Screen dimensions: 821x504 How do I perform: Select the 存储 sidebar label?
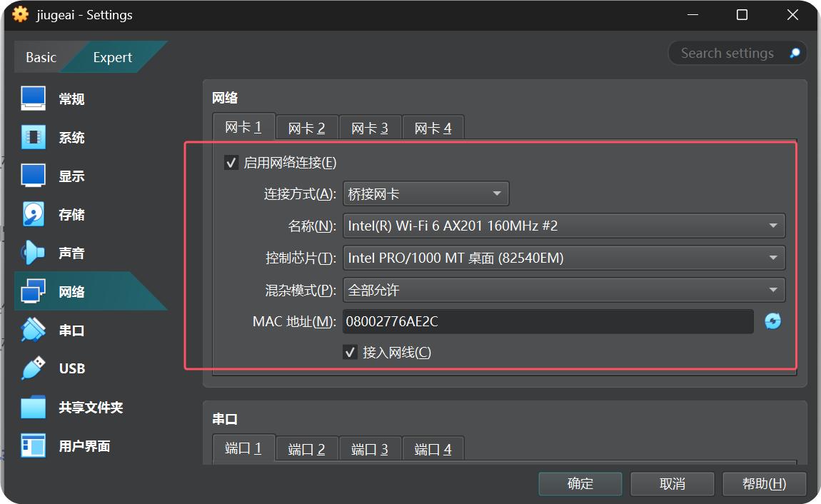pos(71,215)
